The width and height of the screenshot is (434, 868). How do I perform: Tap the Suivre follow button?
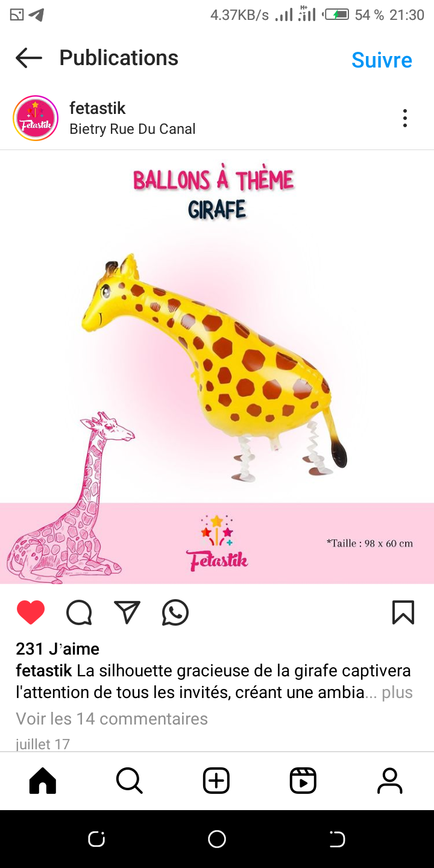point(382,60)
